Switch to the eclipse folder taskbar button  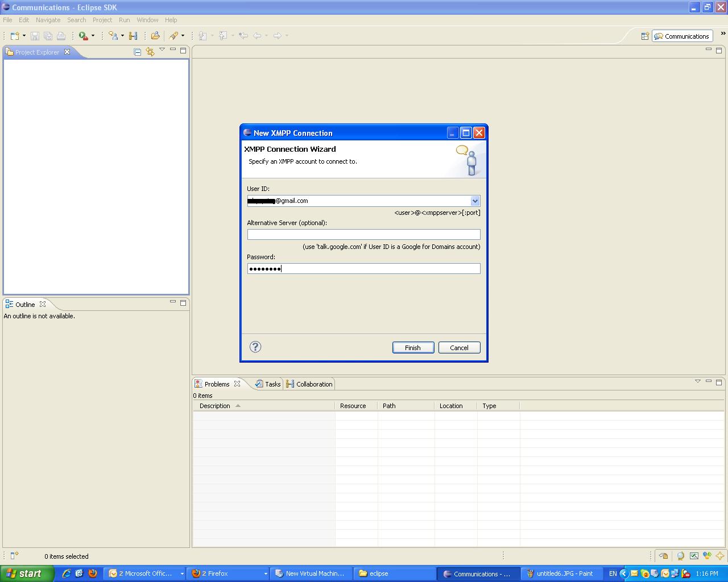pyautogui.click(x=394, y=573)
